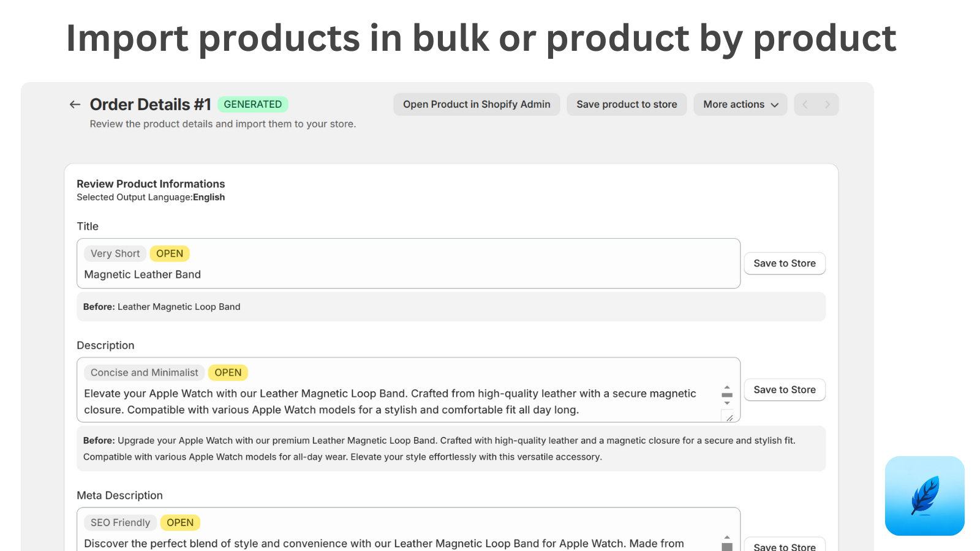The width and height of the screenshot is (980, 551).
Task: Click the GENERATED status badge
Action: coord(252,105)
